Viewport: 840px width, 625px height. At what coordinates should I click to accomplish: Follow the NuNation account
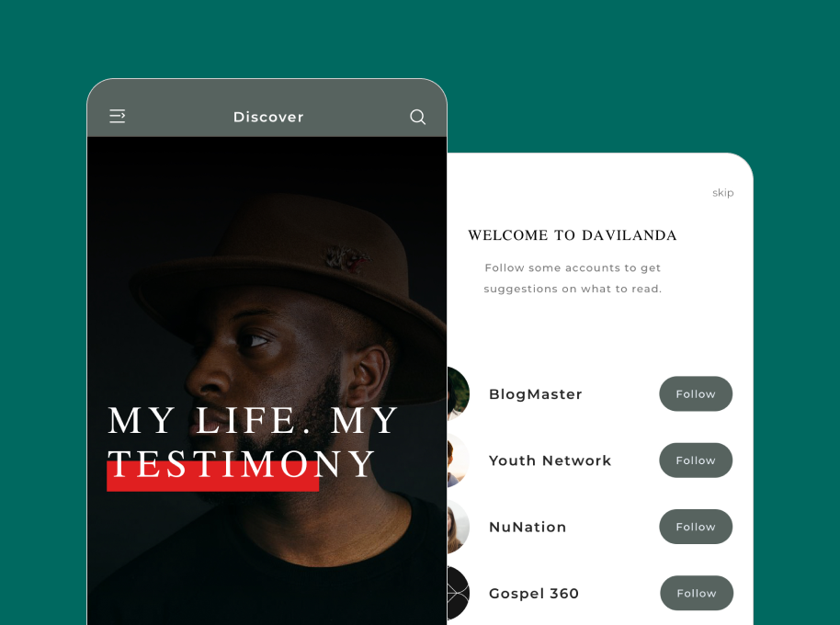click(696, 527)
